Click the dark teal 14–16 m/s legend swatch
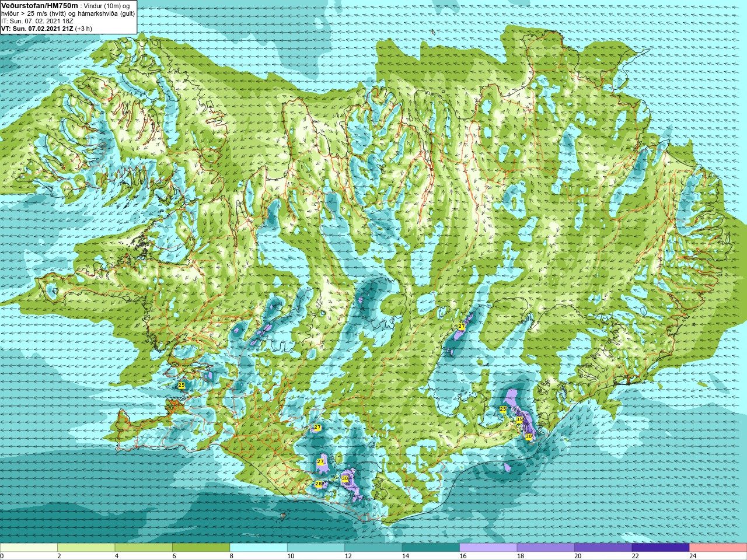The image size is (747, 560). coord(431,548)
